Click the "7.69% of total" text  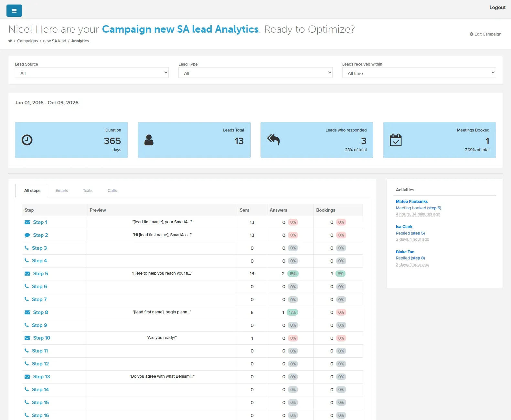(477, 150)
